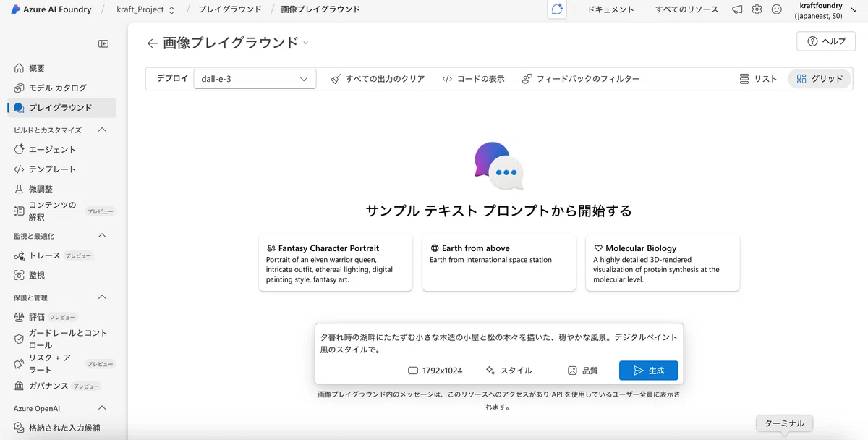This screenshot has width=868, height=440.
Task: Open the kraftfoundry account dropdown
Action: click(x=825, y=10)
